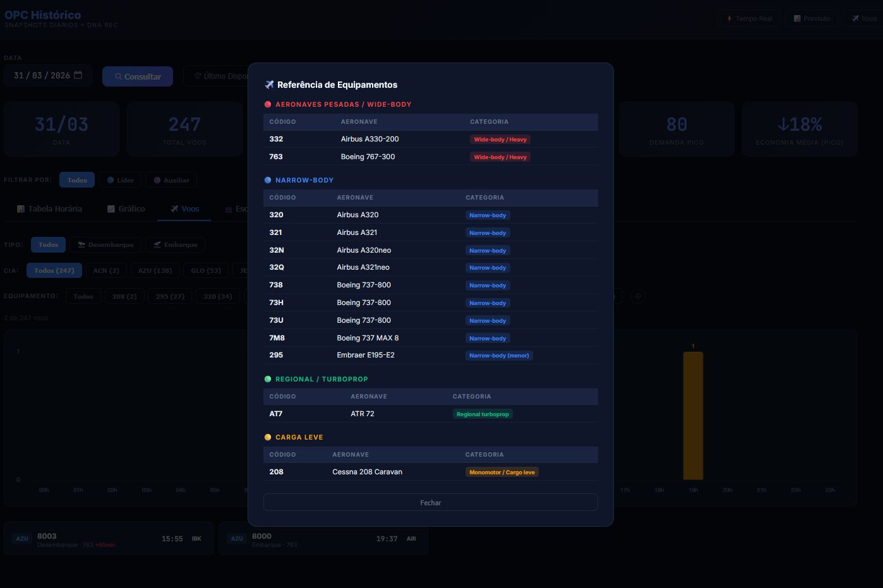883x588 pixels.
Task: Click the 'Cessna 208 Caravan' aircraft name
Action: pyautogui.click(x=367, y=472)
